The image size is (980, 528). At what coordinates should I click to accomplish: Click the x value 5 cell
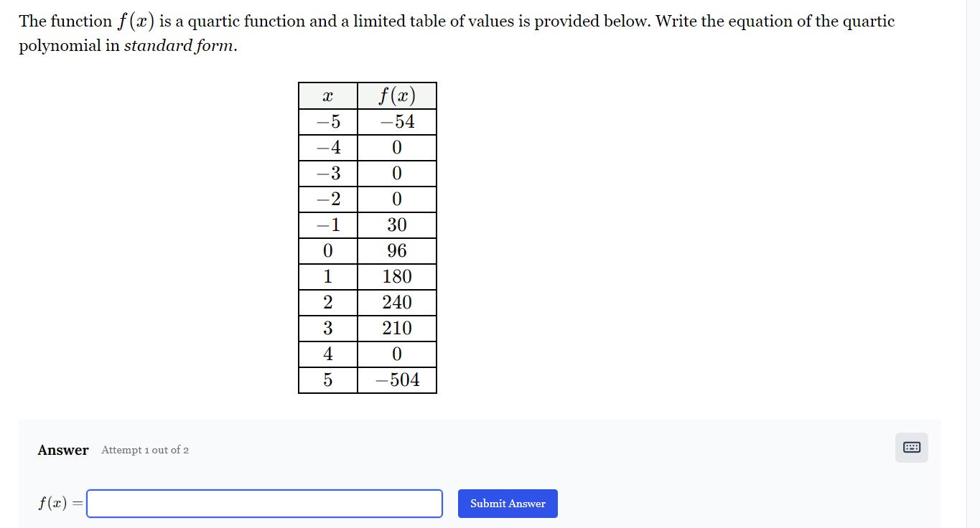click(328, 380)
